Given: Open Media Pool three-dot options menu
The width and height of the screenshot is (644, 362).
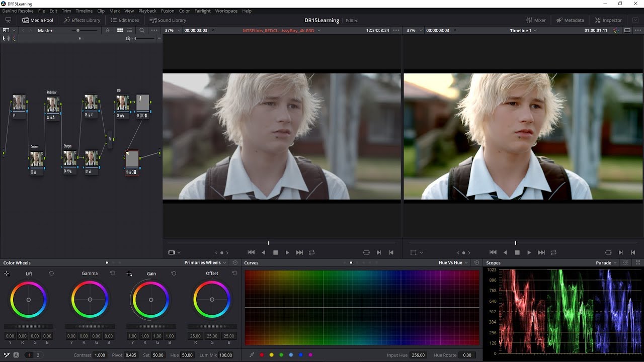Looking at the screenshot, I should [154, 30].
